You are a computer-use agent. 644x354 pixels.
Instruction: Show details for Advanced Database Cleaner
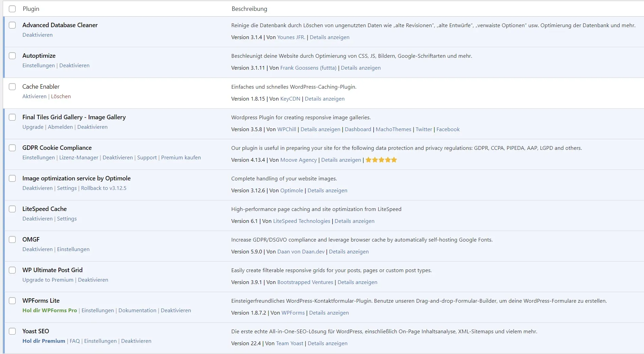[x=329, y=37]
